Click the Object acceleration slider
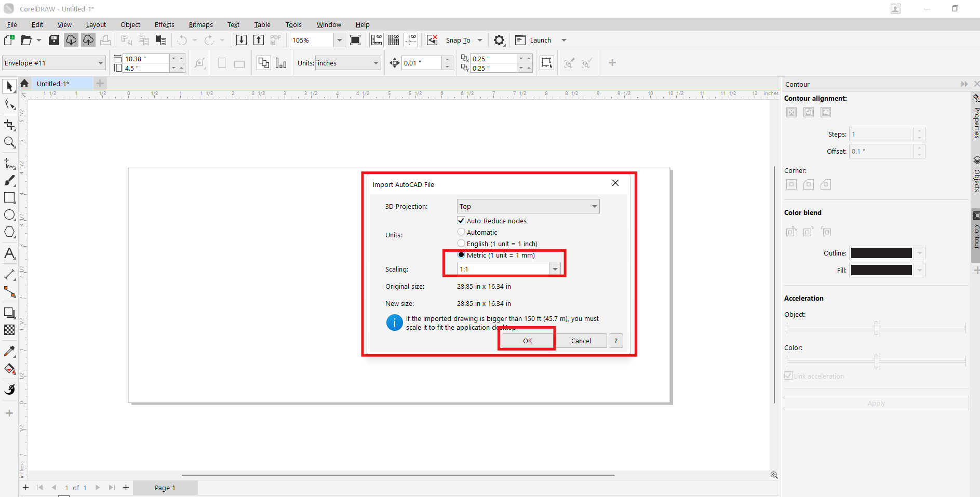The width and height of the screenshot is (980, 497). [876, 328]
